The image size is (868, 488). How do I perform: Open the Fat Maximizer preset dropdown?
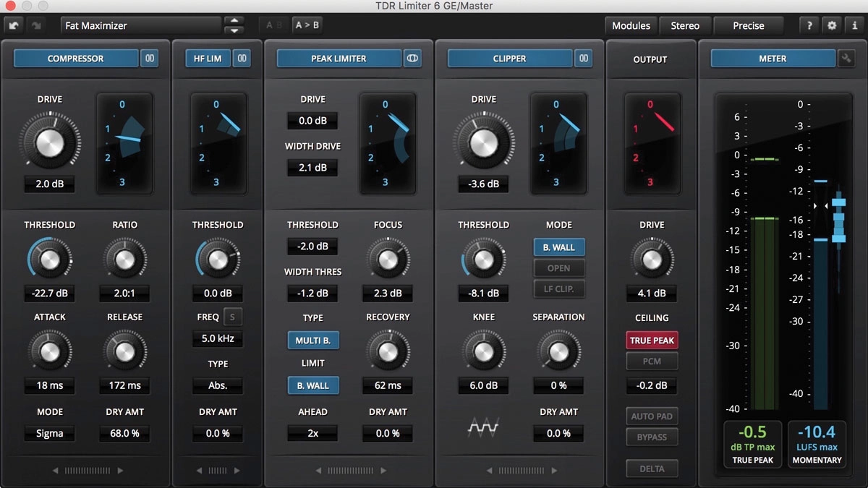pos(140,25)
